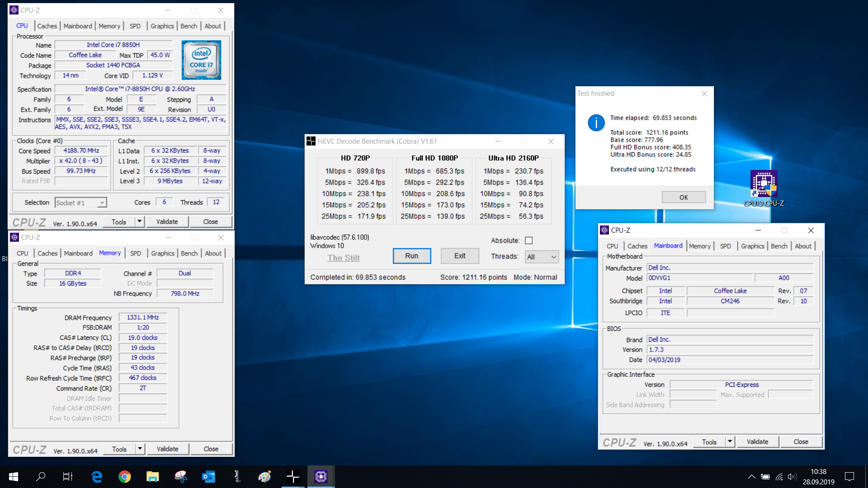Switch to HEVC benchmark taskbar icon
Viewport: 868px width, 488px height.
click(293, 476)
